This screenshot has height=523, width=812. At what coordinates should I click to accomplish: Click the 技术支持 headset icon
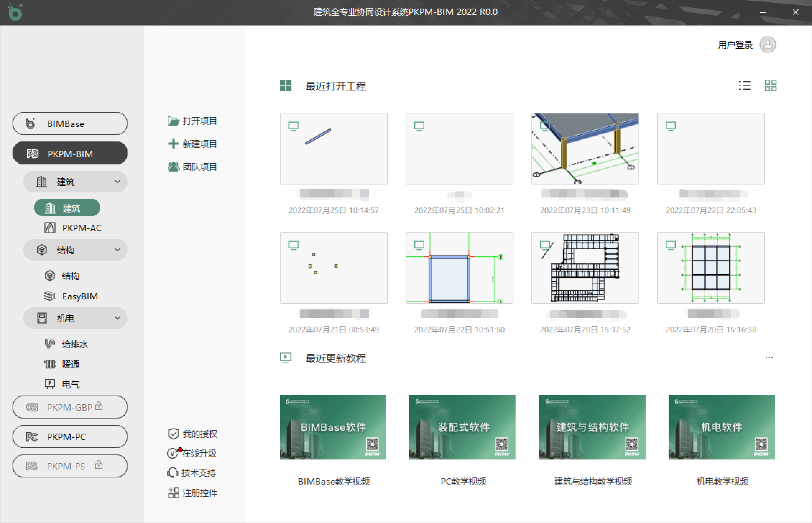coord(173,473)
